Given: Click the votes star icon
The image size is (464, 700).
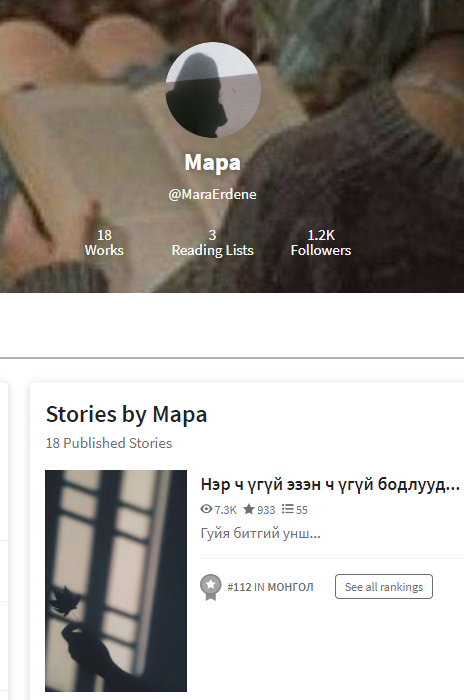Looking at the screenshot, I should pyautogui.click(x=249, y=509).
